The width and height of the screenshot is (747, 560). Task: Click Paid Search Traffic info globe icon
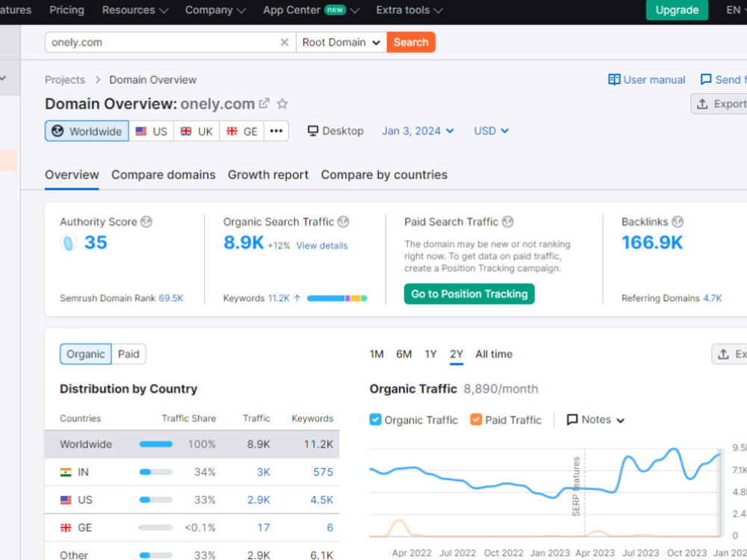[x=508, y=222]
